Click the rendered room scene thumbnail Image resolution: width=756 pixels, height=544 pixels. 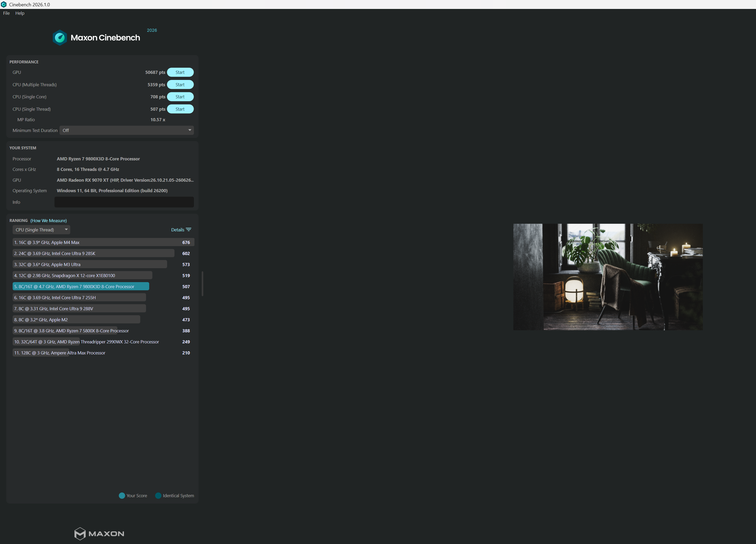[x=608, y=277]
